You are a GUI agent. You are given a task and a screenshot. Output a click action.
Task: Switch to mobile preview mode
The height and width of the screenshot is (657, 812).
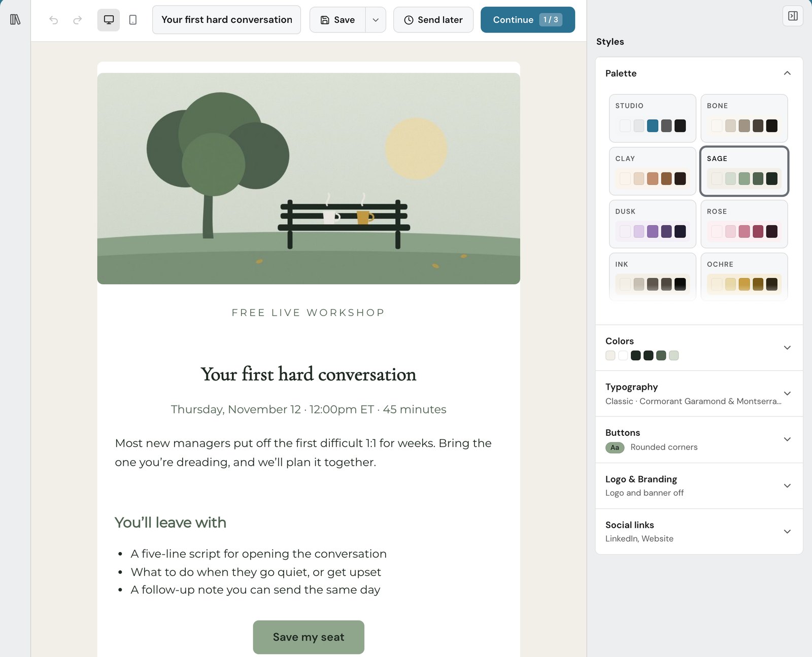(x=133, y=20)
